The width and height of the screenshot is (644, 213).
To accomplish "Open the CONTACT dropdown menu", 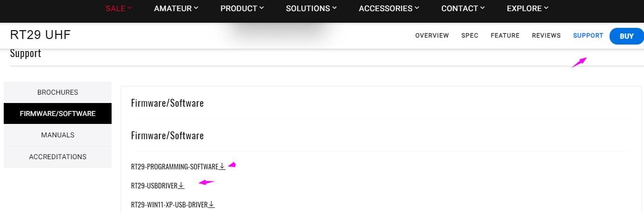I will 463,8.
